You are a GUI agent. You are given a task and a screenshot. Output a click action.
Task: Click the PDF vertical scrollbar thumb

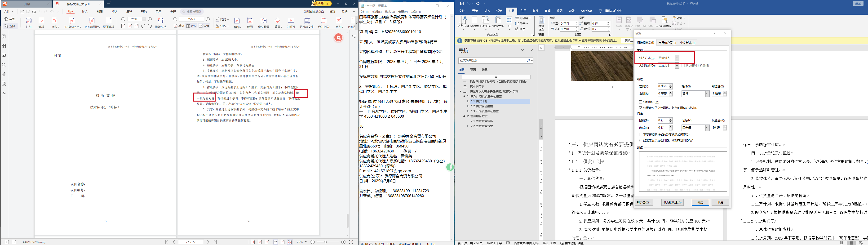348,221
